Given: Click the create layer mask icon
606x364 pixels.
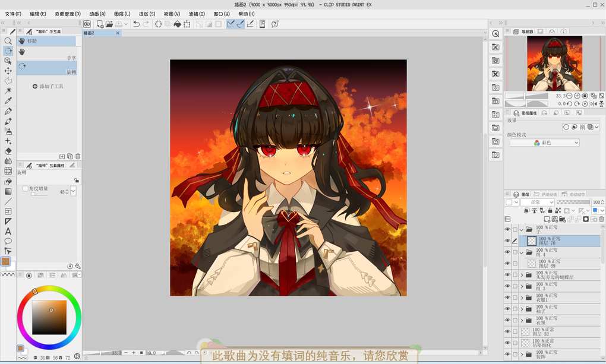Looking at the screenshot, I should coord(586,219).
